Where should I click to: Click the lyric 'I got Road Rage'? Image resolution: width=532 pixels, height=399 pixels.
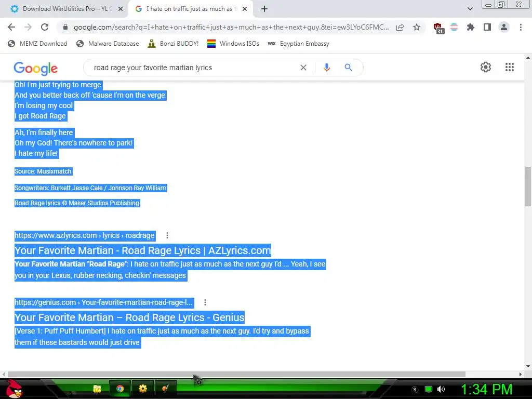pos(41,116)
